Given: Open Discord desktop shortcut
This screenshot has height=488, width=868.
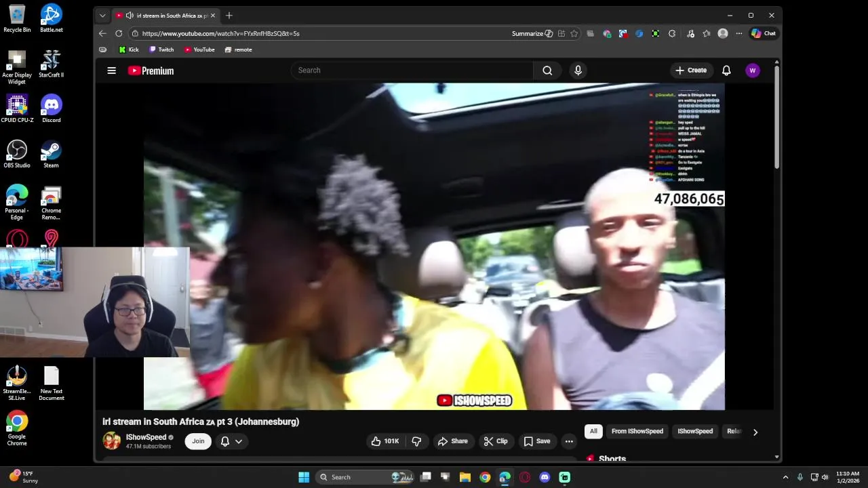Looking at the screenshot, I should point(52,108).
